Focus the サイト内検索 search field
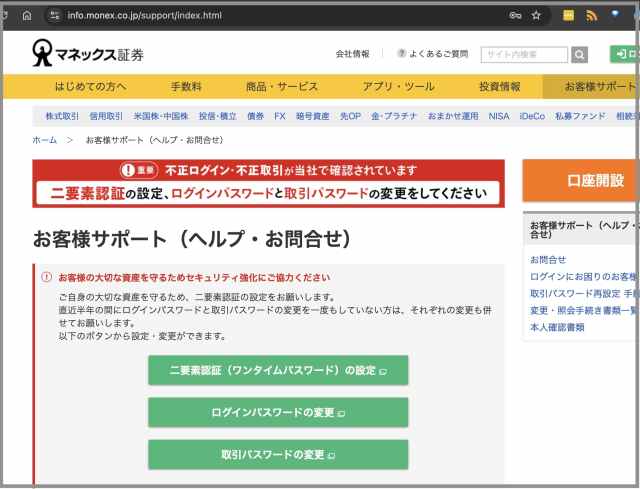Image resolution: width=640 pixels, height=489 pixels. [x=524, y=54]
